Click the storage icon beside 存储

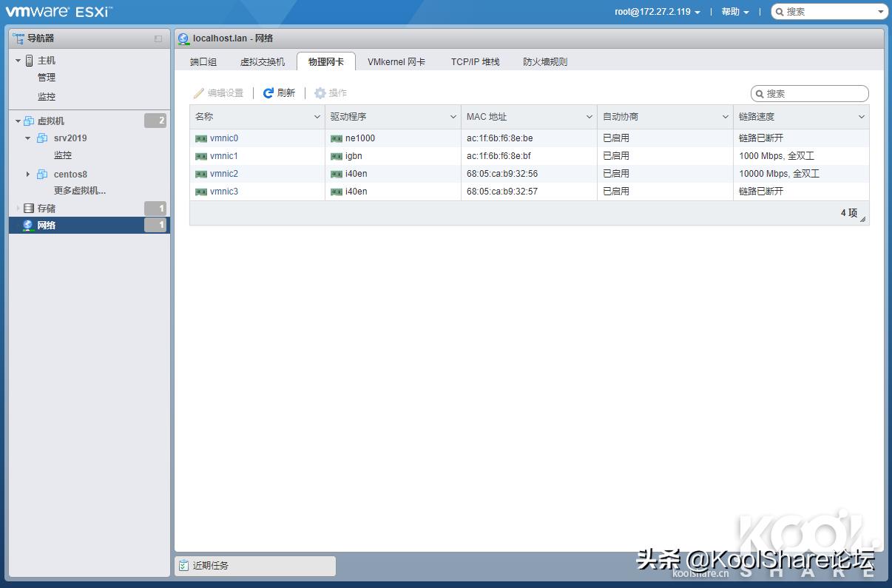tap(28, 208)
